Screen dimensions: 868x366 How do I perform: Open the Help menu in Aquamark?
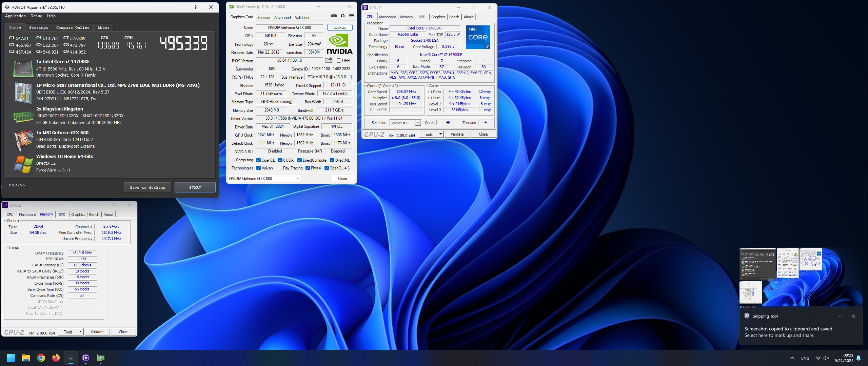pos(51,16)
